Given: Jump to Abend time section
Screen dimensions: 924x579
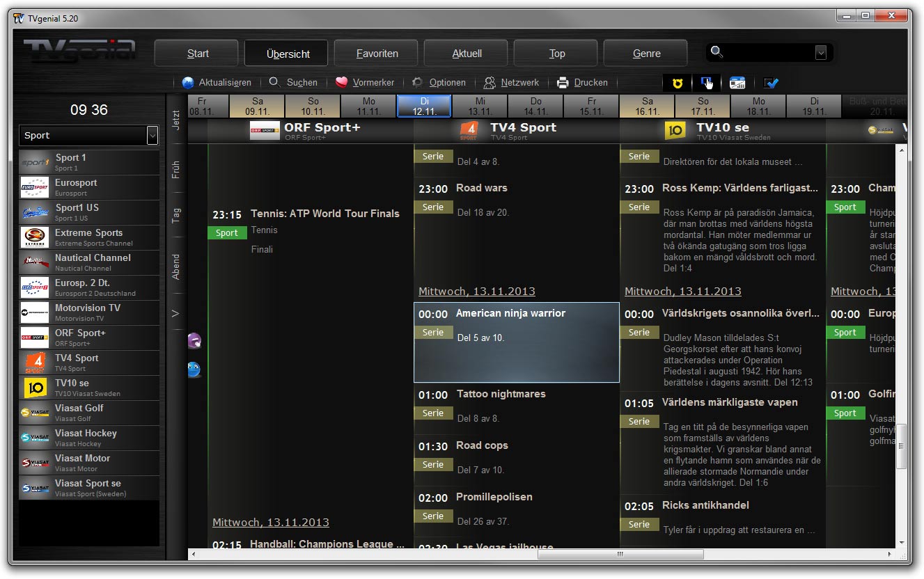Looking at the screenshot, I should point(175,267).
